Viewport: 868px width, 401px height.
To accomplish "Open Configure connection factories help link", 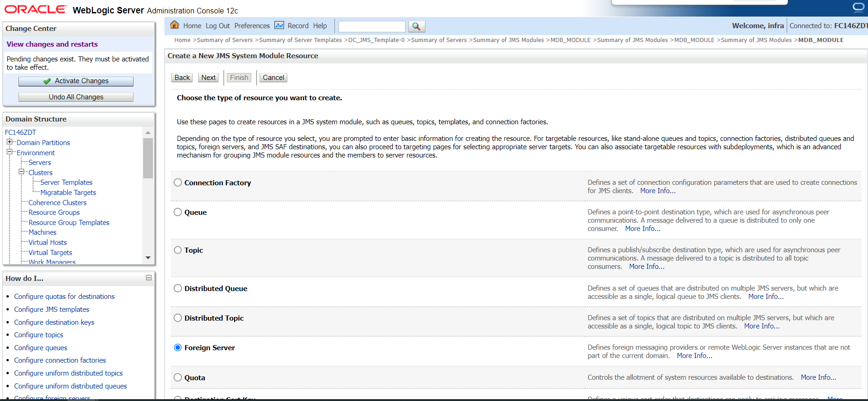I will tap(60, 360).
